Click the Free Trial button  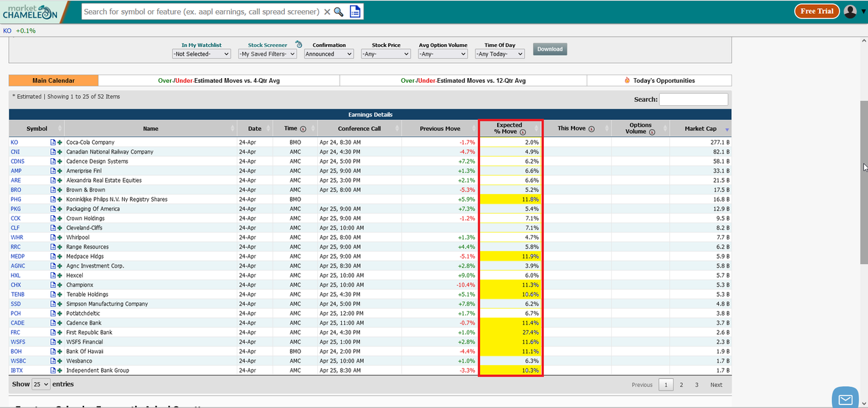pyautogui.click(x=816, y=11)
